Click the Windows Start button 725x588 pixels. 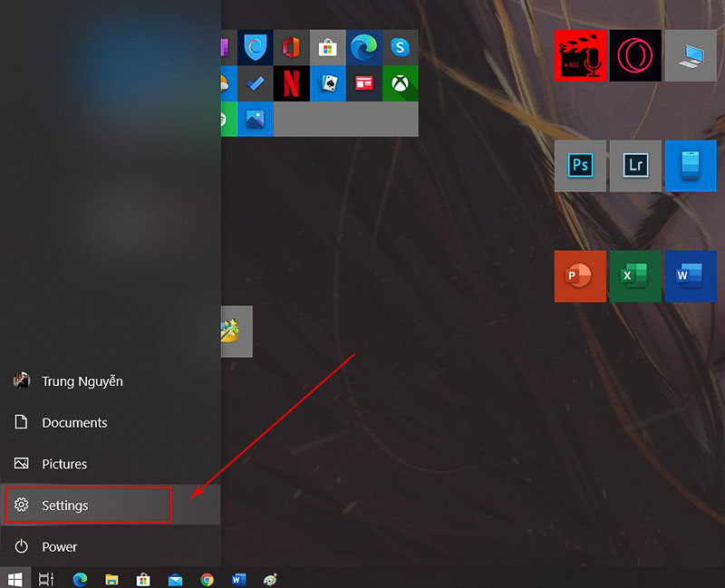[15, 578]
